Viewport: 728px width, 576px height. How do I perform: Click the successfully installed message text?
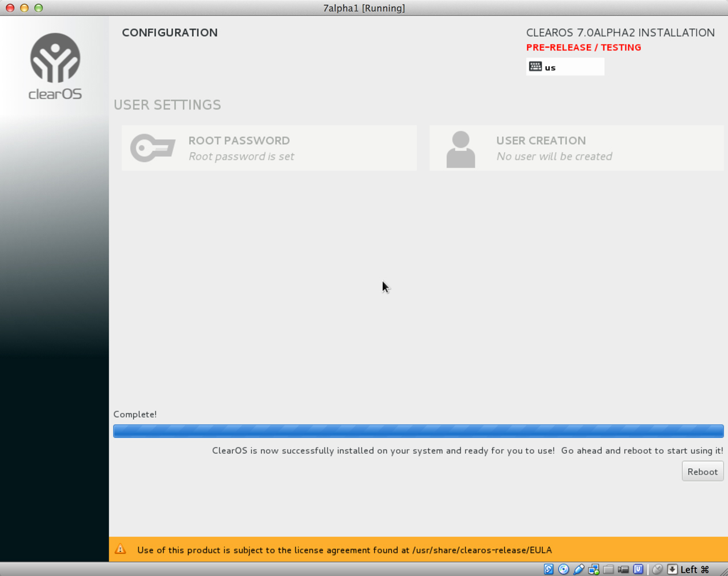pos(467,450)
